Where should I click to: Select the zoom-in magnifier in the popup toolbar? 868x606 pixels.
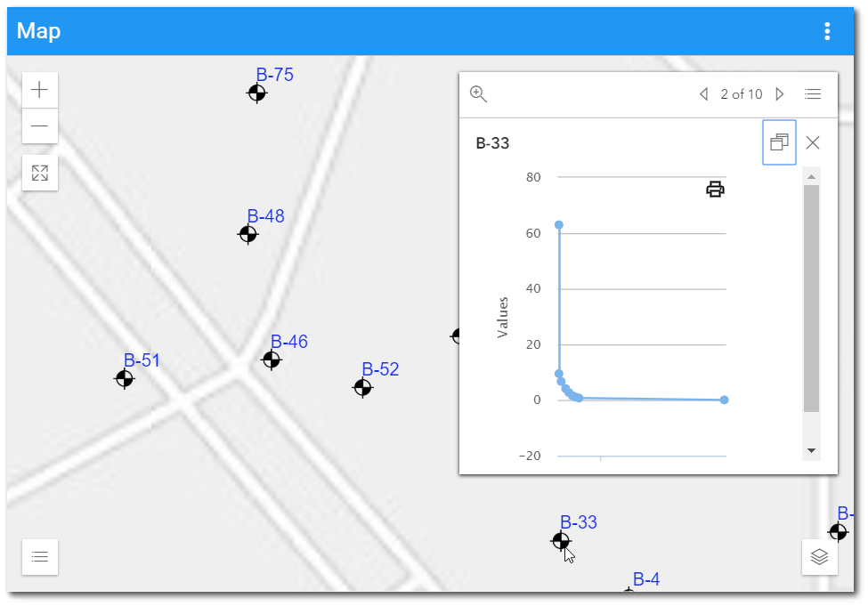tap(477, 93)
